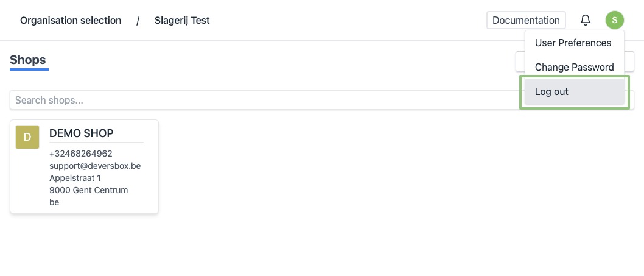The height and width of the screenshot is (276, 644).
Task: Click the Appelstraat 1 address line
Action: [x=75, y=178]
